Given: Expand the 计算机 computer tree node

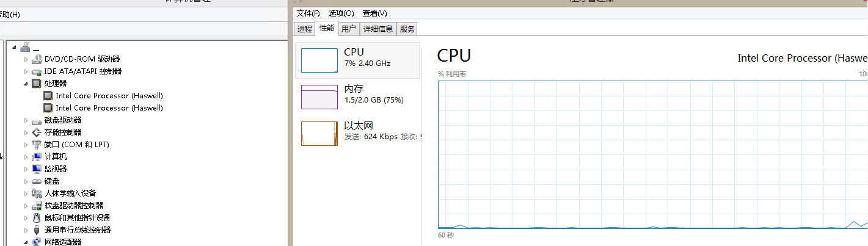Looking at the screenshot, I should click(x=26, y=157).
